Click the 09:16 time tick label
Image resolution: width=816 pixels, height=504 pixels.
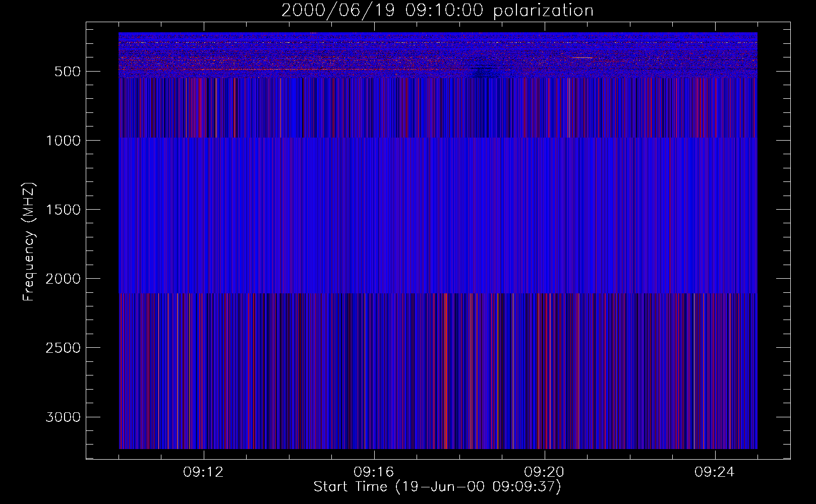tap(374, 472)
